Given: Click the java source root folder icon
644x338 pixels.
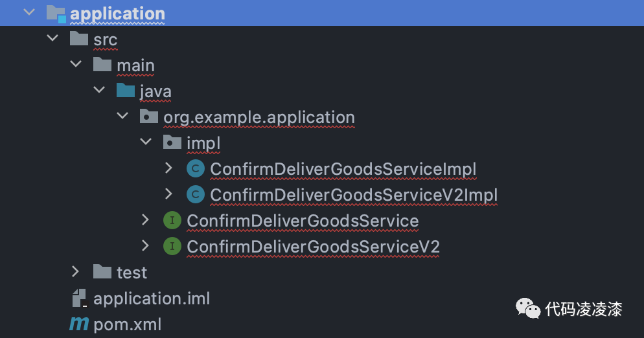Looking at the screenshot, I should pyautogui.click(x=126, y=91).
